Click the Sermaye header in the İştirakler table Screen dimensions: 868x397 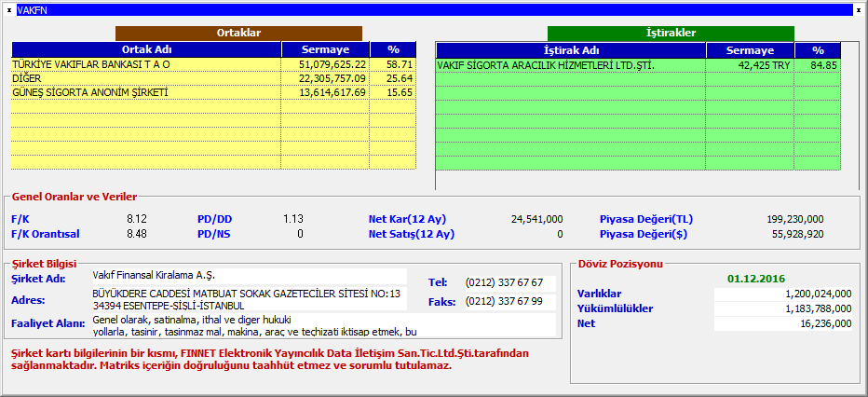(750, 50)
